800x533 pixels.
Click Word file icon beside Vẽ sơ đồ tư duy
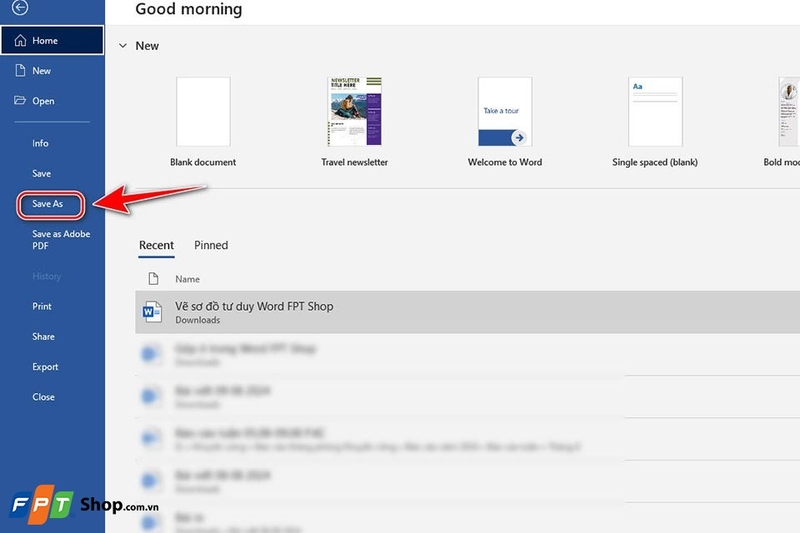coord(152,312)
